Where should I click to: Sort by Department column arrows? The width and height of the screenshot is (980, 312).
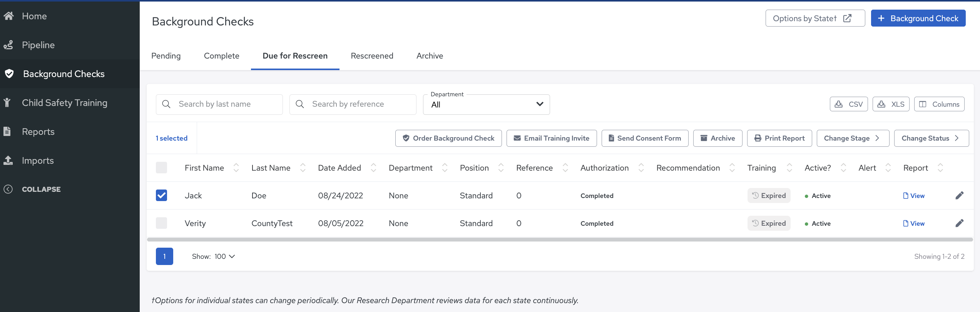445,168
